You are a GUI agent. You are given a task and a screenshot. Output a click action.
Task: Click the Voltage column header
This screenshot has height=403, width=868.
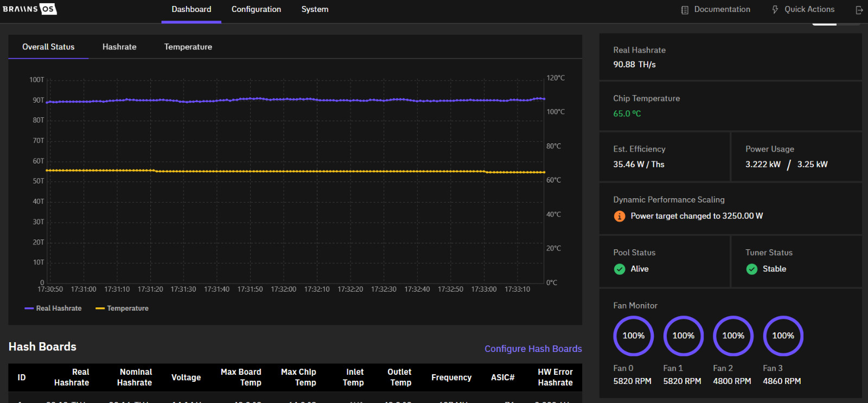[186, 377]
